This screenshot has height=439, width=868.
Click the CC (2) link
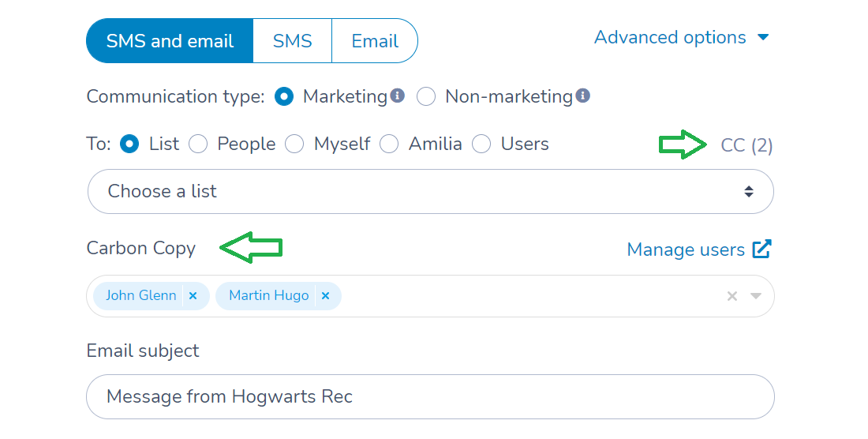[x=746, y=145]
